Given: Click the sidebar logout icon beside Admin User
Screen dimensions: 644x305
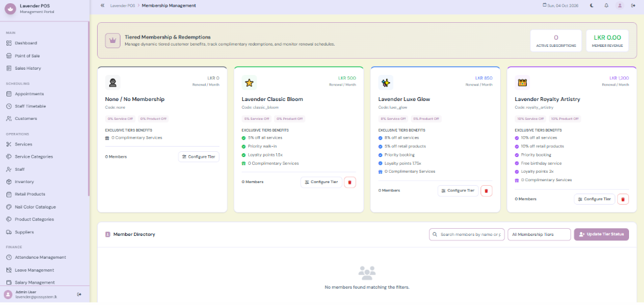Looking at the screenshot, I should (79, 295).
